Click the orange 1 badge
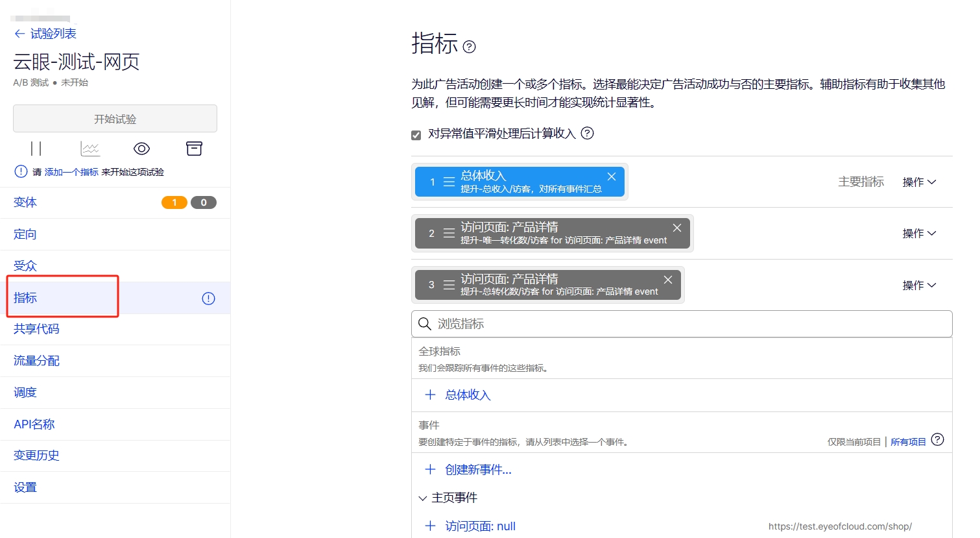980x538 pixels. pos(174,202)
